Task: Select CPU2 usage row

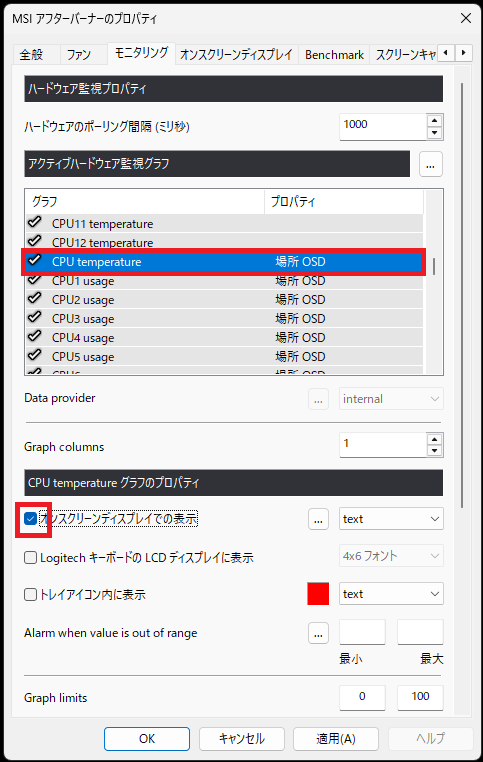Action: (224, 299)
